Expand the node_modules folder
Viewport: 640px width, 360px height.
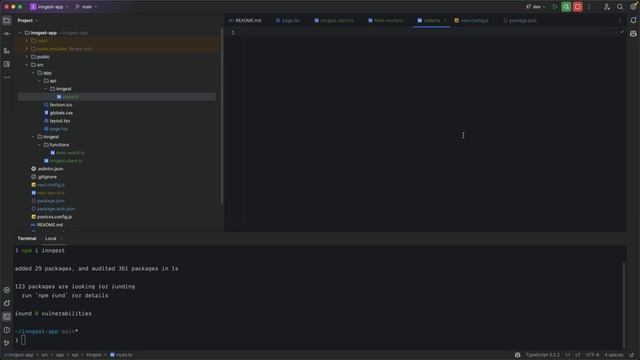click(x=27, y=49)
